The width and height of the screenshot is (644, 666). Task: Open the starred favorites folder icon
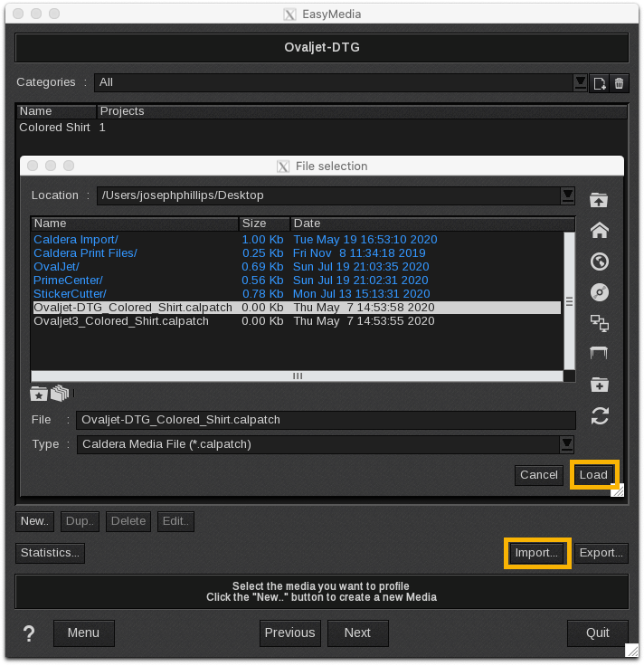(39, 394)
